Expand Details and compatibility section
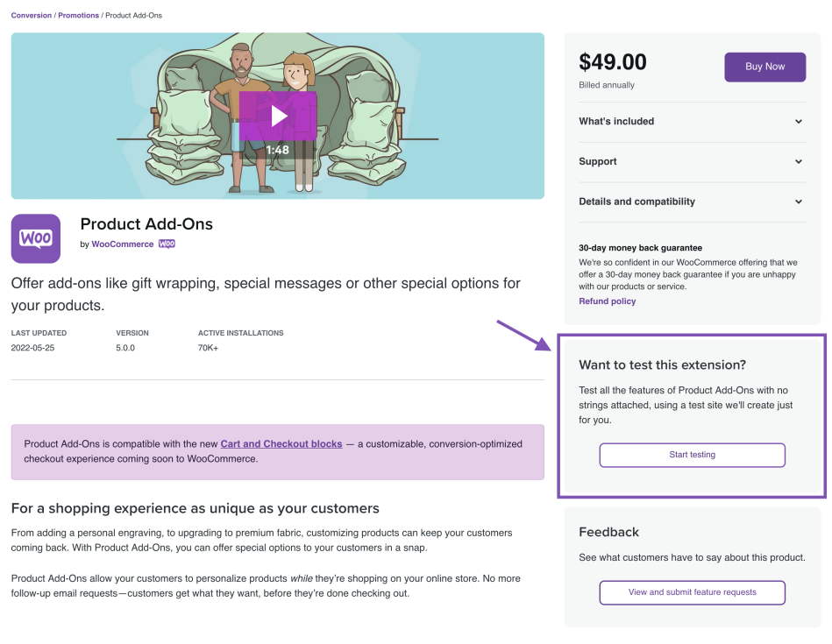The width and height of the screenshot is (832, 644). (x=636, y=202)
